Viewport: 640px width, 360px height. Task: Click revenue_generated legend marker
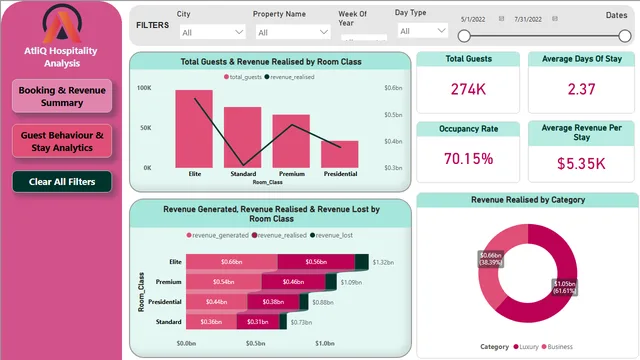click(x=189, y=235)
